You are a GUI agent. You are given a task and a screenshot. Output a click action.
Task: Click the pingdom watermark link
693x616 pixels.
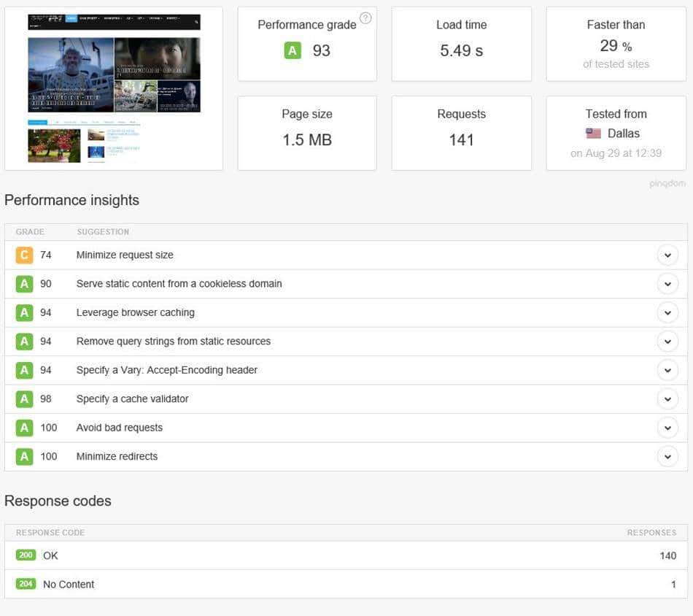coord(667,183)
